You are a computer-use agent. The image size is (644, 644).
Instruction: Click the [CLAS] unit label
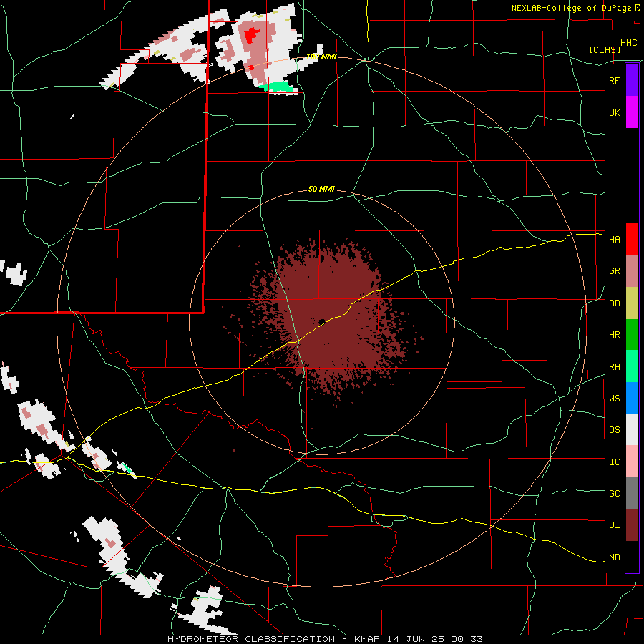(605, 49)
